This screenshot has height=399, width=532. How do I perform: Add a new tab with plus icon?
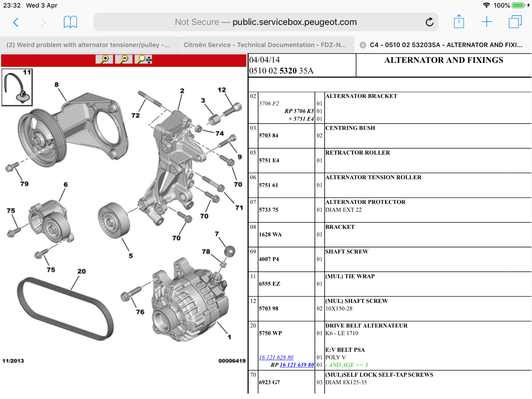point(486,22)
